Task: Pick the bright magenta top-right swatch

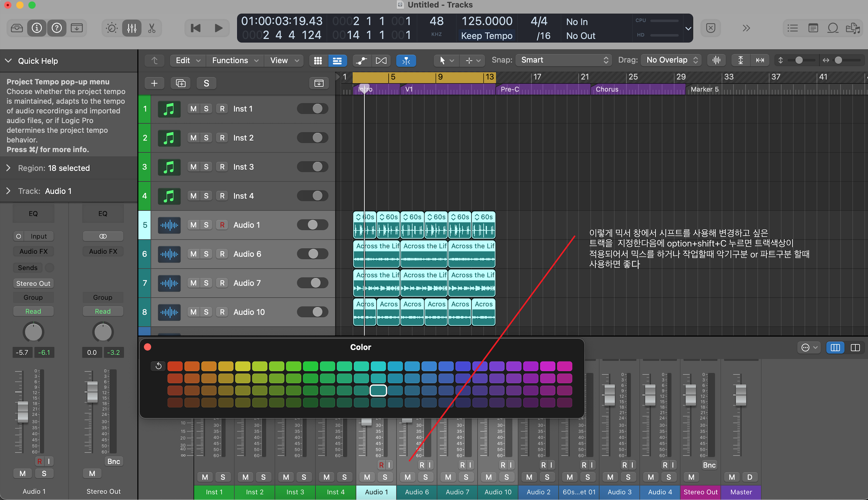Action: pyautogui.click(x=565, y=366)
